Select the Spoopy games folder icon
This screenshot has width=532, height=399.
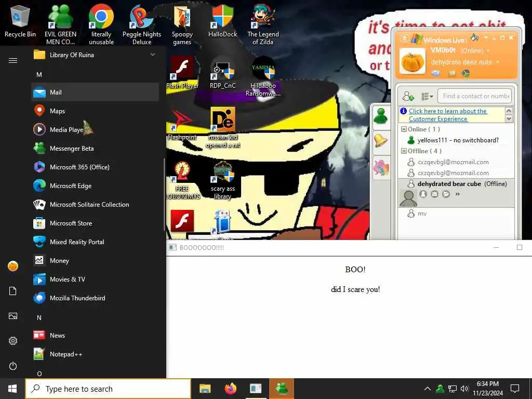point(182,25)
